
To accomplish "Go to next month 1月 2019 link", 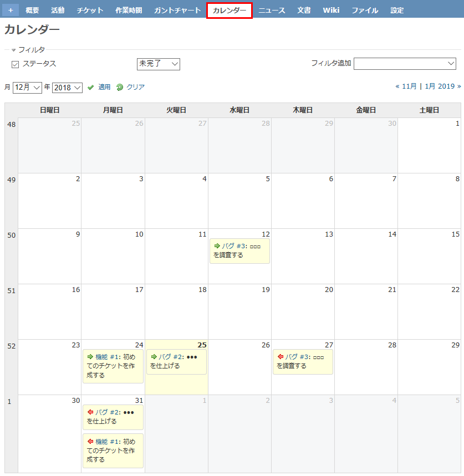I will click(442, 86).
